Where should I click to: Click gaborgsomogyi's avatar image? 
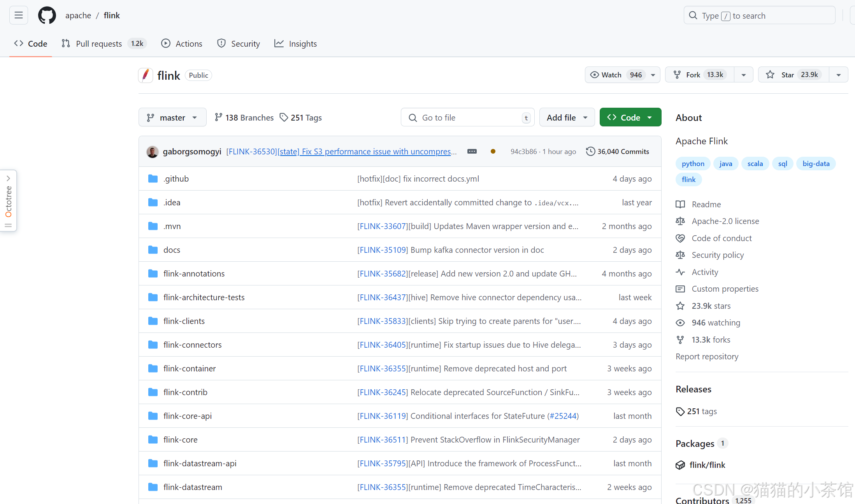pyautogui.click(x=152, y=152)
